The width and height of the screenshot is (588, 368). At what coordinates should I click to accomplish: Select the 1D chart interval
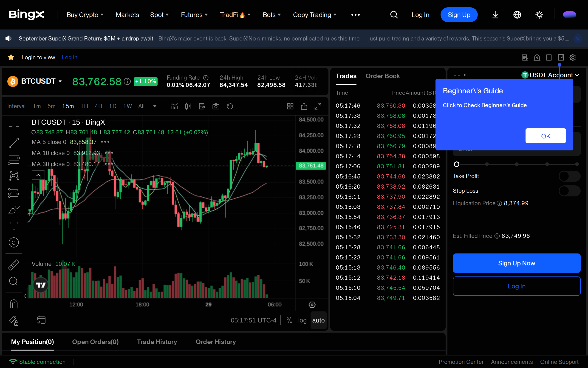pos(113,106)
